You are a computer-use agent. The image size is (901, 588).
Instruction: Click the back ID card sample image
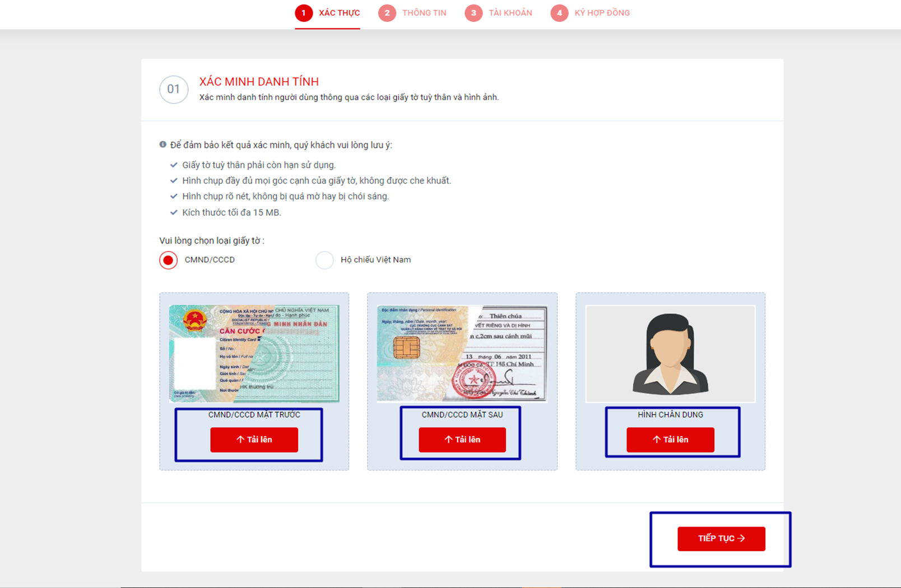coord(462,354)
